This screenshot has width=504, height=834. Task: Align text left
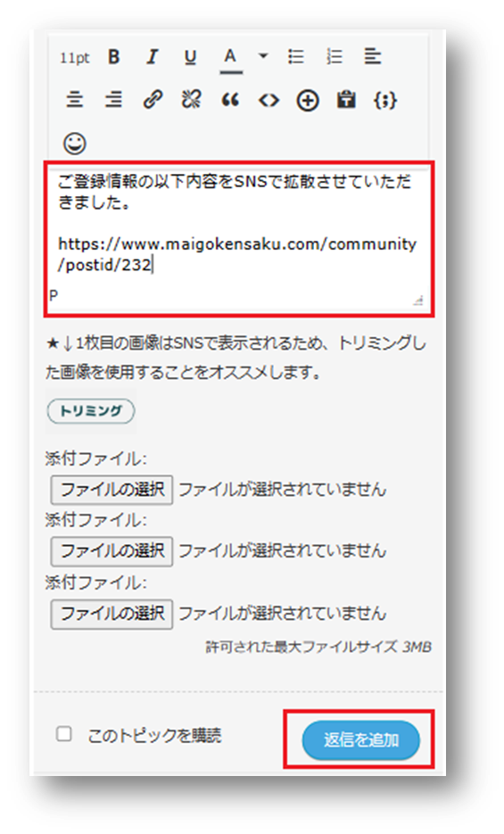(x=373, y=56)
